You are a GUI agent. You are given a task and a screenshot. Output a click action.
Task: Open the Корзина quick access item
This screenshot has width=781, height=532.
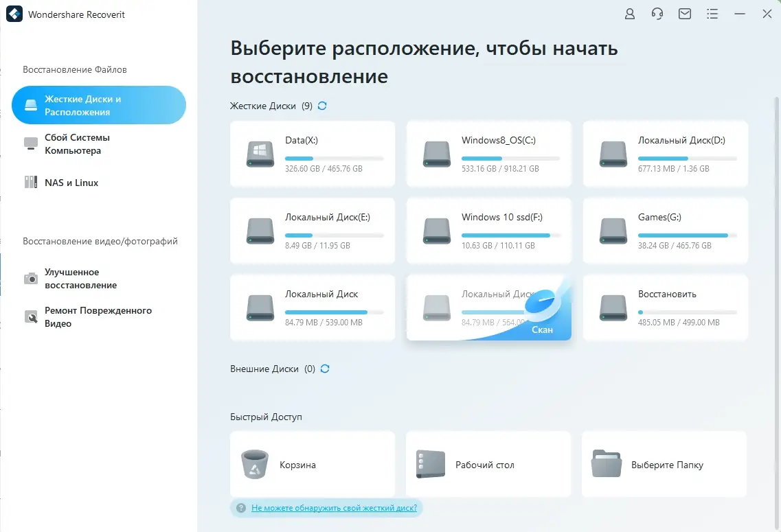point(312,464)
